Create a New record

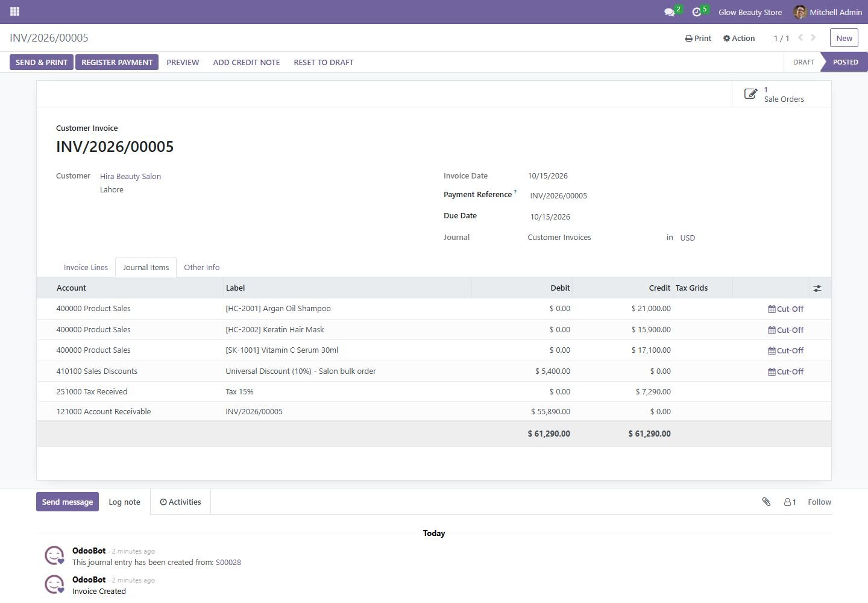pos(844,38)
